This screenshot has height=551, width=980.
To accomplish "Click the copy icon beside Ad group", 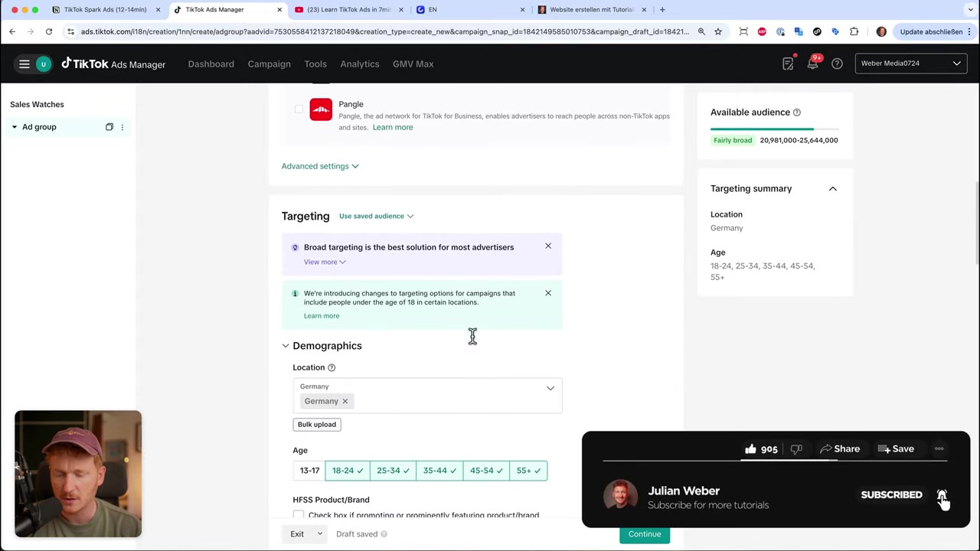I will pos(109,127).
